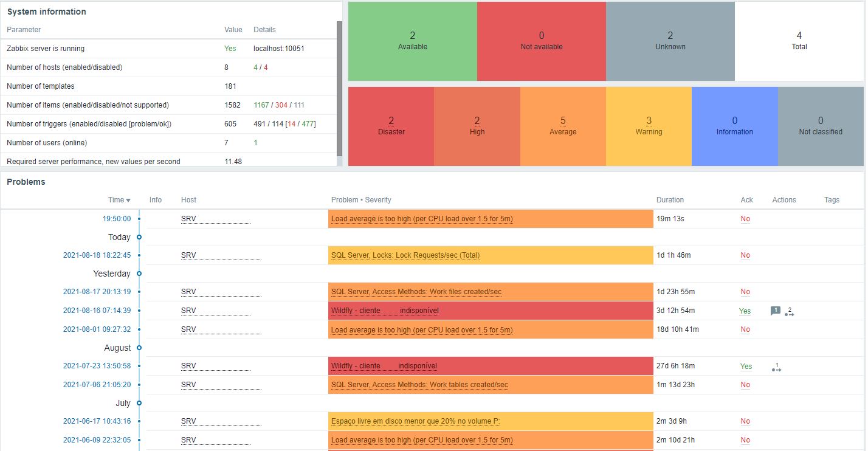This screenshot has width=868, height=451.
Task: Click the red Not available hosts tile
Action: coord(542,41)
